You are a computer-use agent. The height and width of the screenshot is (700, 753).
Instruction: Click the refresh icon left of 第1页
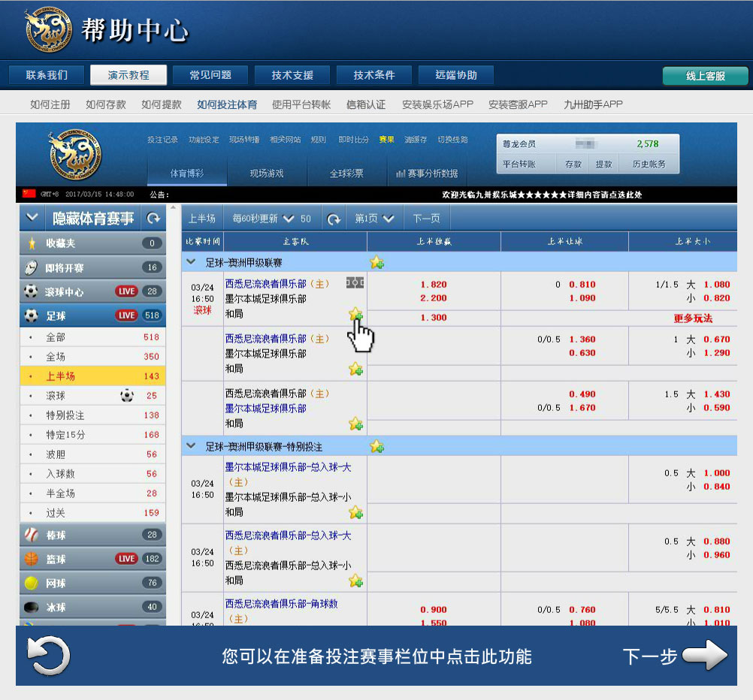tap(334, 219)
